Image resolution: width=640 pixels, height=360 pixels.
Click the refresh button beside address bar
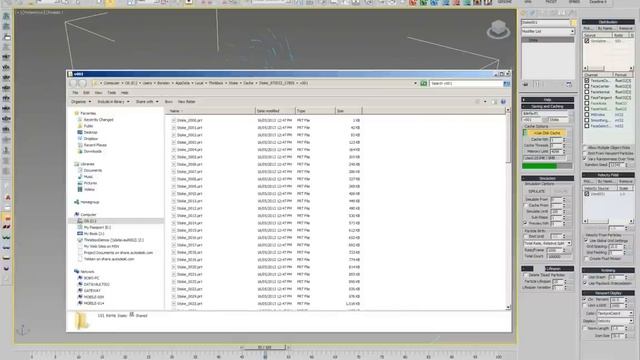424,83
